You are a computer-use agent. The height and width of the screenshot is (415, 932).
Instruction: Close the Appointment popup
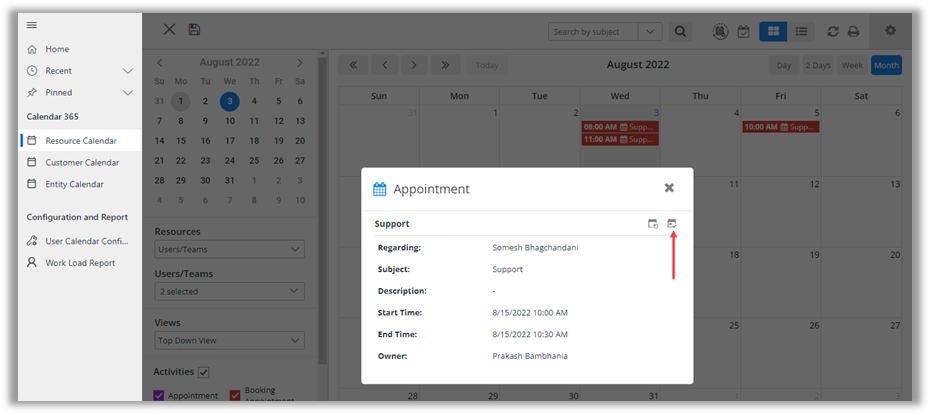pyautogui.click(x=669, y=188)
